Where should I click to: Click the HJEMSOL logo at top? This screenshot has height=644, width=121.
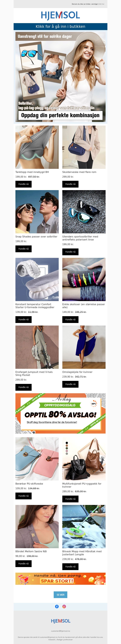(60, 15)
